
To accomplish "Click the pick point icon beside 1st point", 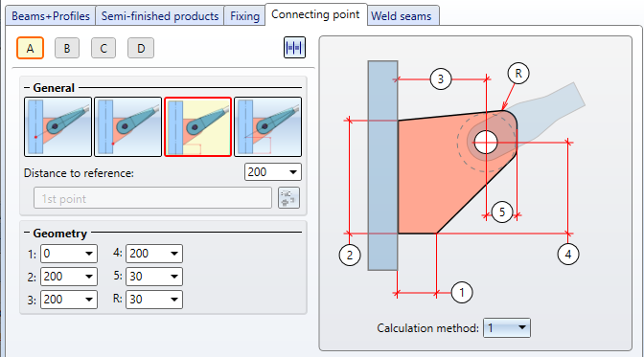I will pyautogui.click(x=288, y=198).
